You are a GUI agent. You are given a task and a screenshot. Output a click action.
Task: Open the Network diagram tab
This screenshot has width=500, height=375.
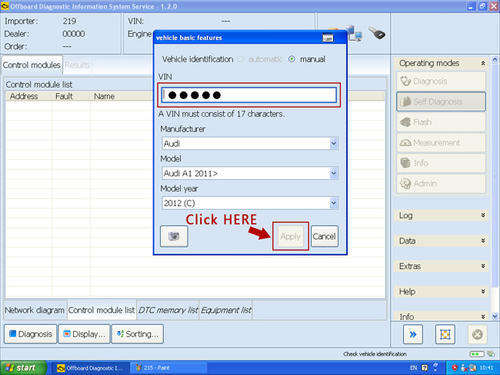tap(34, 310)
